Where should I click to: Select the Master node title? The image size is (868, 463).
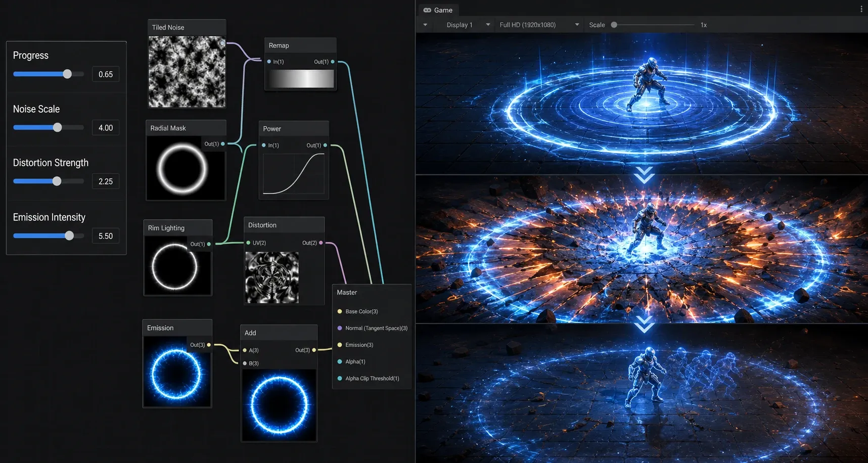[347, 292]
